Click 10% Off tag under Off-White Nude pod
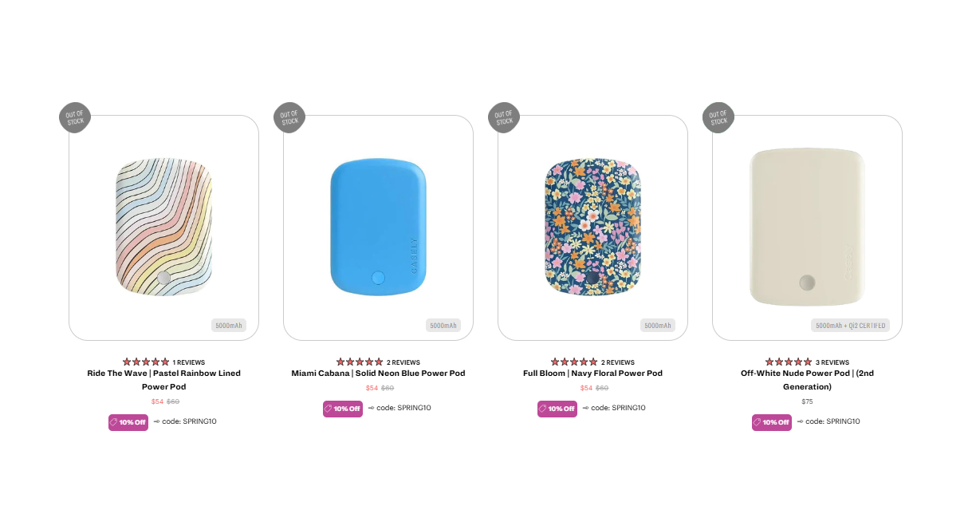The width and height of the screenshot is (980, 514). [x=772, y=422]
